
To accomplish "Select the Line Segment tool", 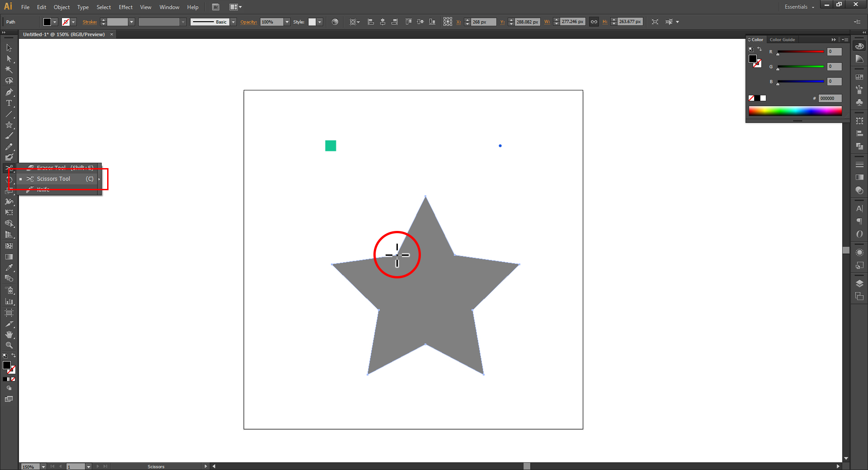I will tap(9, 114).
